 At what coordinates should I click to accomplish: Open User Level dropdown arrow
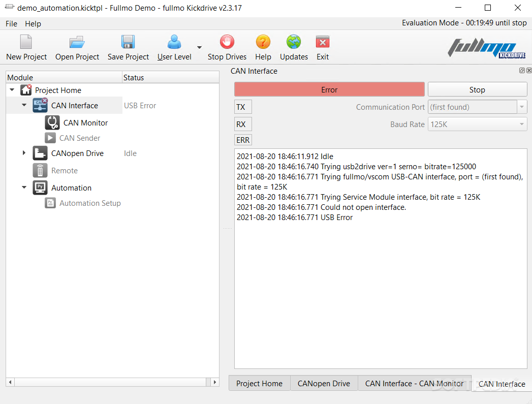tap(200, 47)
